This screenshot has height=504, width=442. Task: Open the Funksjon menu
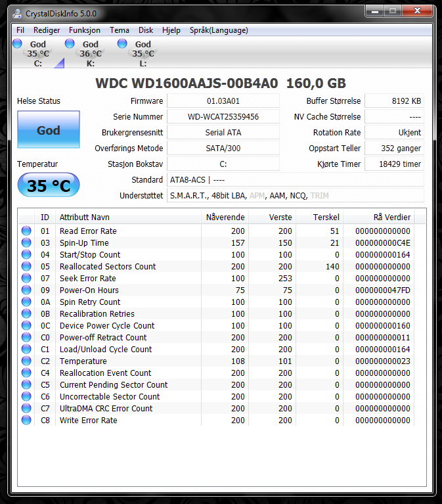[x=85, y=30]
